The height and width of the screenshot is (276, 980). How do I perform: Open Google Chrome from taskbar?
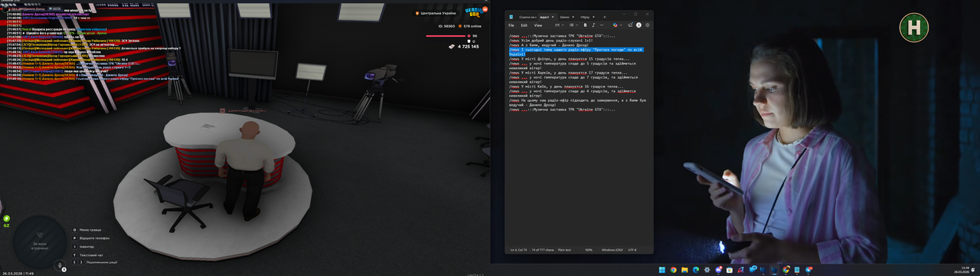tap(673, 270)
